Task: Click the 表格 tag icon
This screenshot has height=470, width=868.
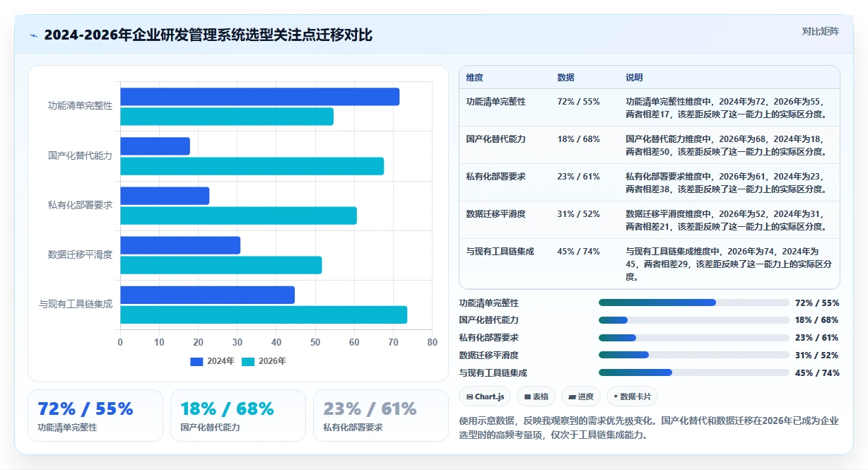Action: pos(527,396)
